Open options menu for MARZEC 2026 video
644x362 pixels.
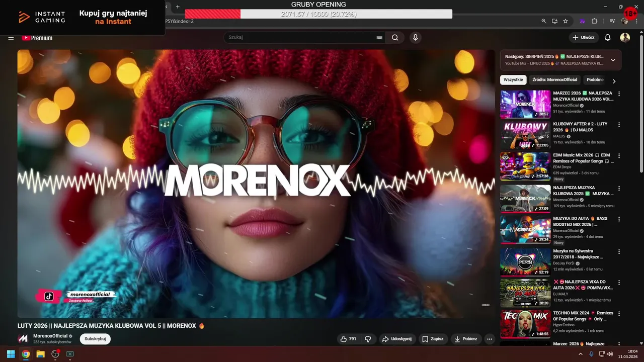tap(619, 94)
